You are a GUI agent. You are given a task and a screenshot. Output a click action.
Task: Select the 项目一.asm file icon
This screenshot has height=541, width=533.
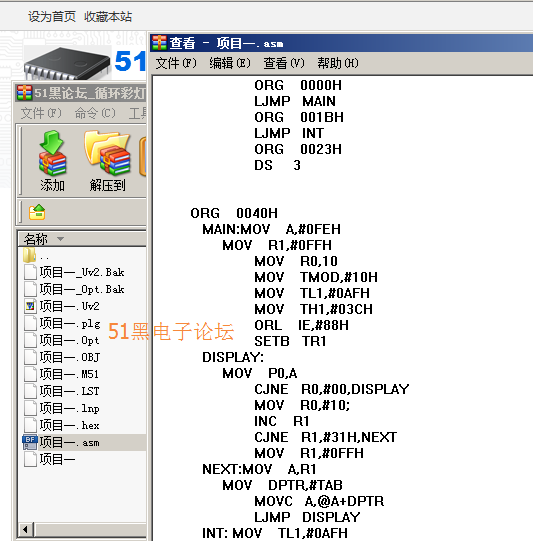30,442
